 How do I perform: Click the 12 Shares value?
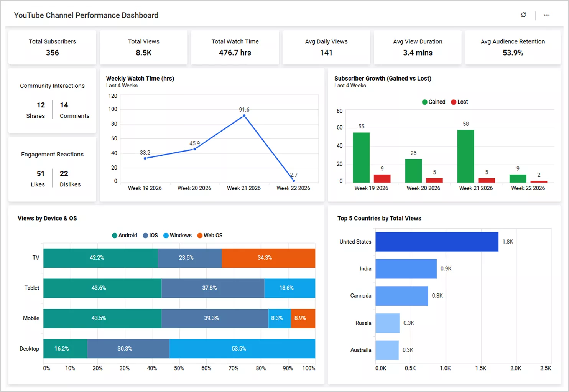[x=41, y=105]
